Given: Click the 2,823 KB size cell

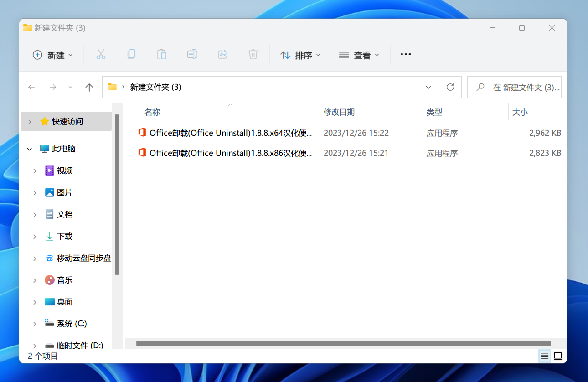Looking at the screenshot, I should tap(545, 153).
